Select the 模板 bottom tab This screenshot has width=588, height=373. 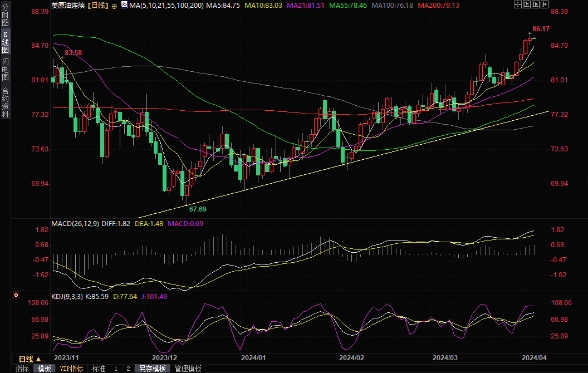point(45,369)
